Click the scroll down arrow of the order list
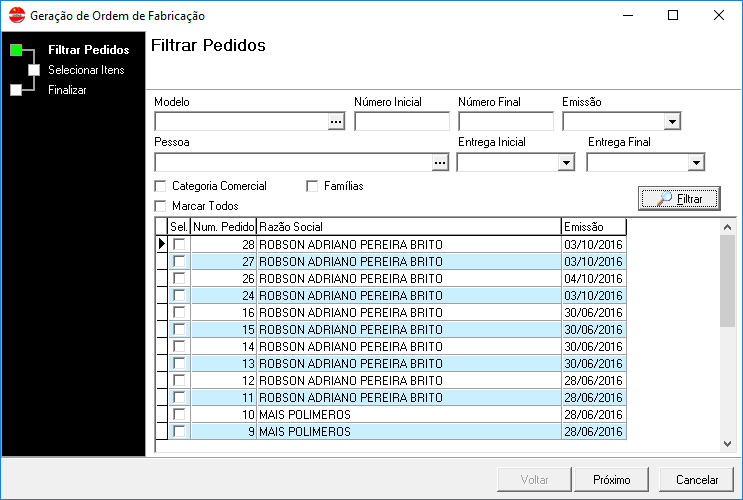Image resolution: width=743 pixels, height=500 pixels. [x=727, y=443]
